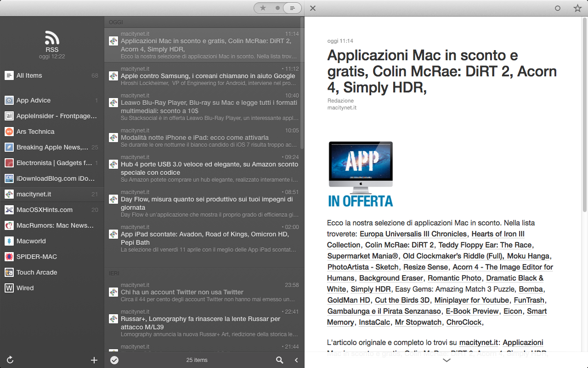Close the open article with the X icon
This screenshot has width=588, height=368.
pyautogui.click(x=313, y=8)
